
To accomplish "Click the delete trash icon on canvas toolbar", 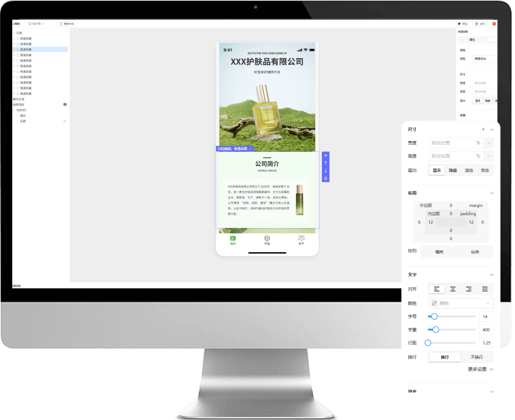I will coord(325,178).
